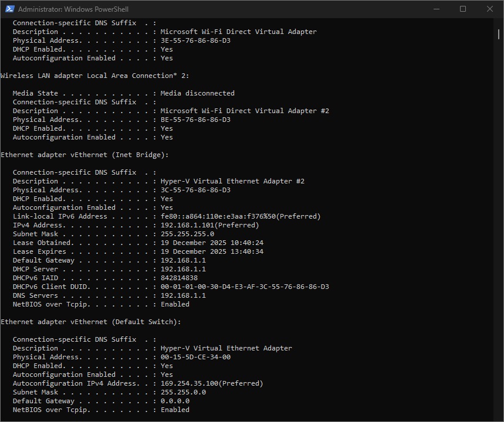
Task: Click the vertical scrollbar thumb
Action: coord(499,33)
